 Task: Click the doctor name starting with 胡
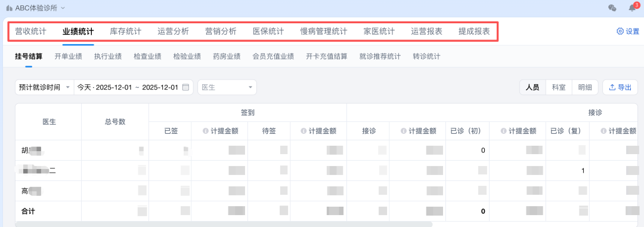32,150
